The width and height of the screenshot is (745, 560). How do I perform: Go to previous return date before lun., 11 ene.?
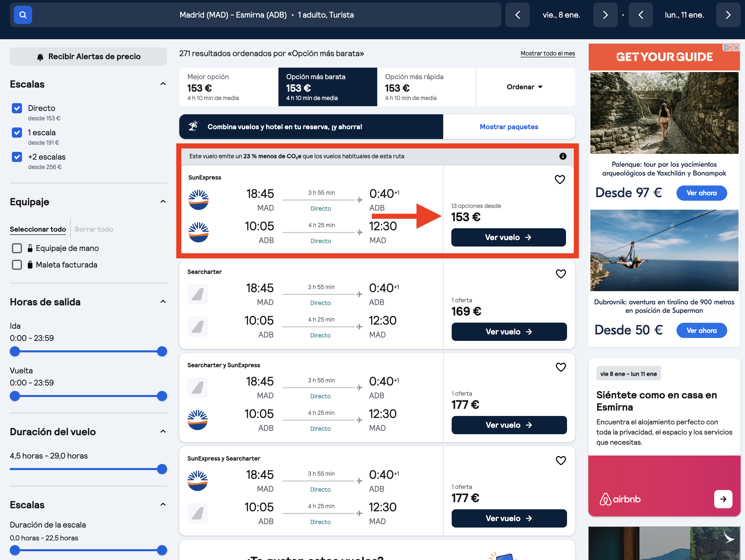pyautogui.click(x=641, y=15)
